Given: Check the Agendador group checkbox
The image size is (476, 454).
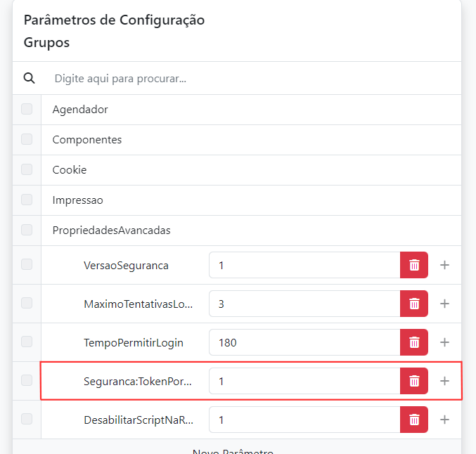Looking at the screenshot, I should coord(27,109).
